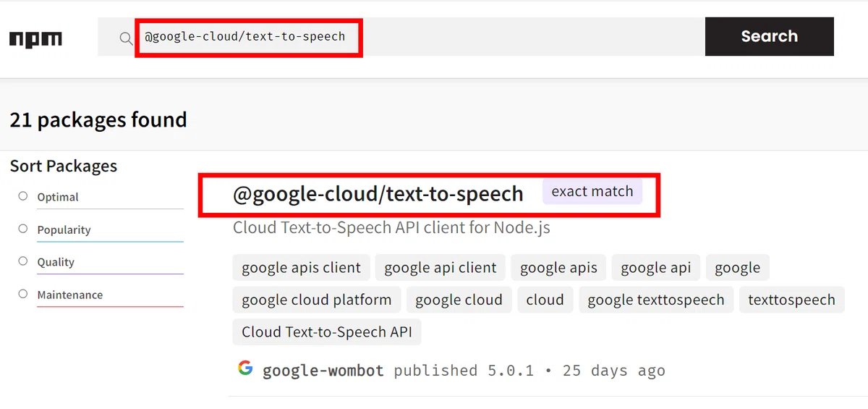Click the "google cloud platform" keyword tag

click(x=316, y=300)
